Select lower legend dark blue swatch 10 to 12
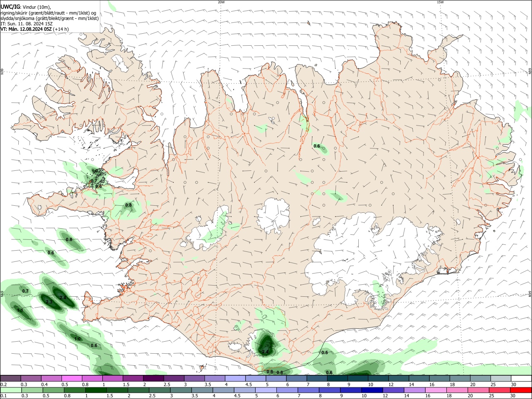This screenshot has height=399, width=532. tap(372, 390)
